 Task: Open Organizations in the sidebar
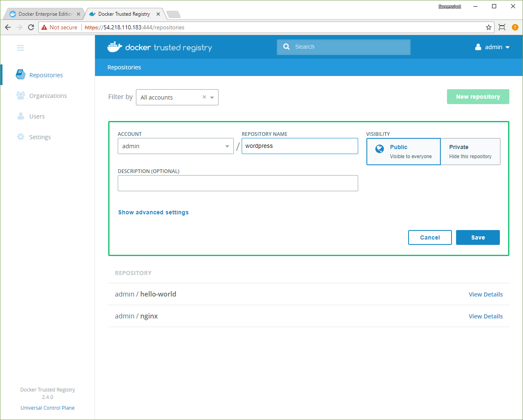click(x=48, y=96)
